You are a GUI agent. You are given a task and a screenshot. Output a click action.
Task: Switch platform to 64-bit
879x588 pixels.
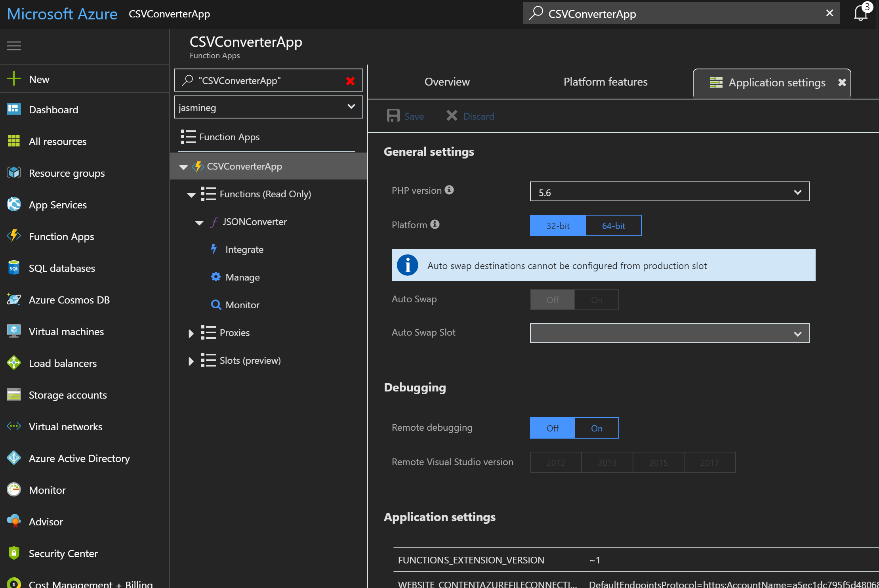tap(613, 226)
